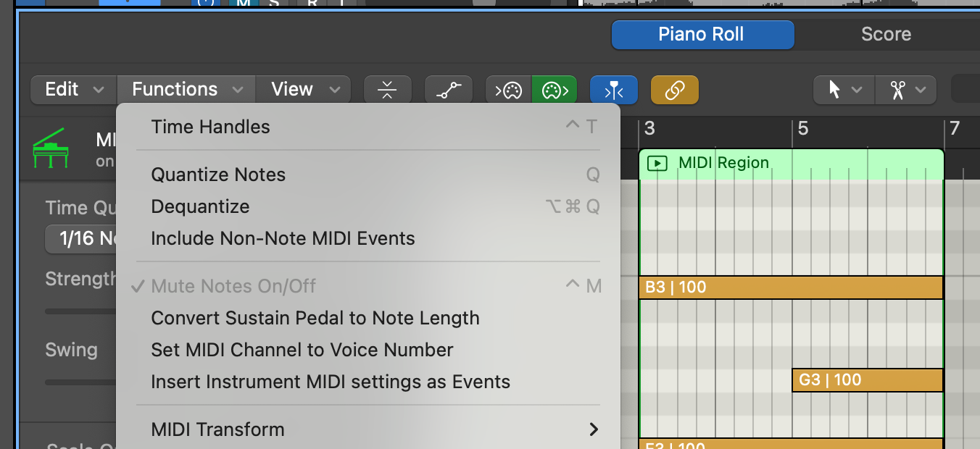Switch to the Score tab
Screen dimensions: 980x449
(x=886, y=34)
